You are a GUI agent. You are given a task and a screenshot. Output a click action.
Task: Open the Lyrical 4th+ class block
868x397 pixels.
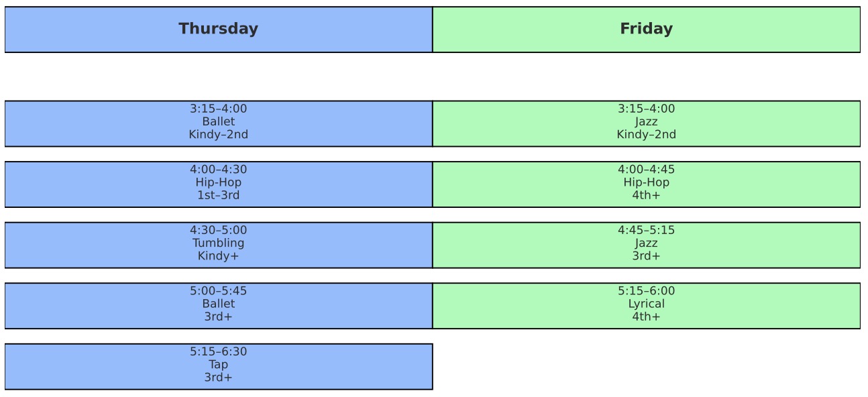[646, 306]
